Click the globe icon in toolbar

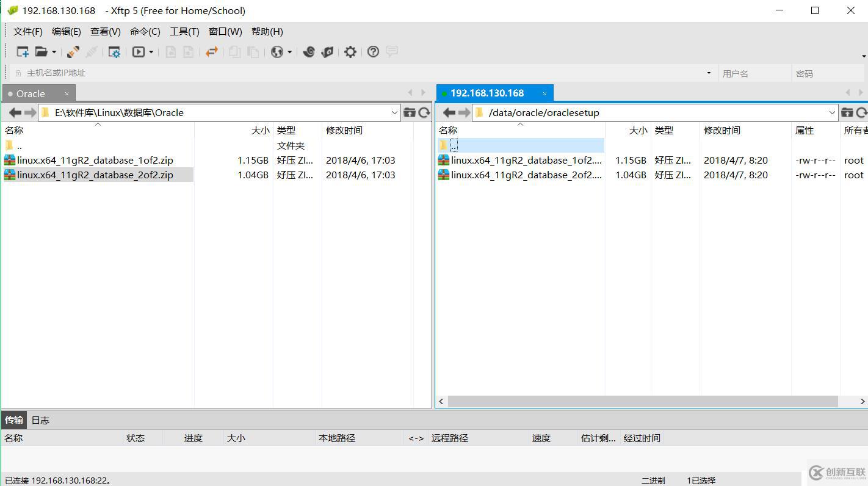click(277, 52)
